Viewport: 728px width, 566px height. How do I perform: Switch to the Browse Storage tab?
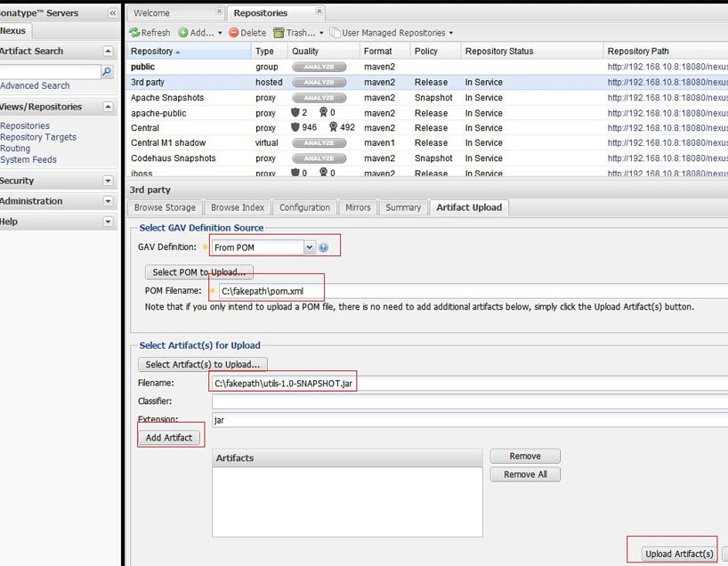(x=165, y=207)
